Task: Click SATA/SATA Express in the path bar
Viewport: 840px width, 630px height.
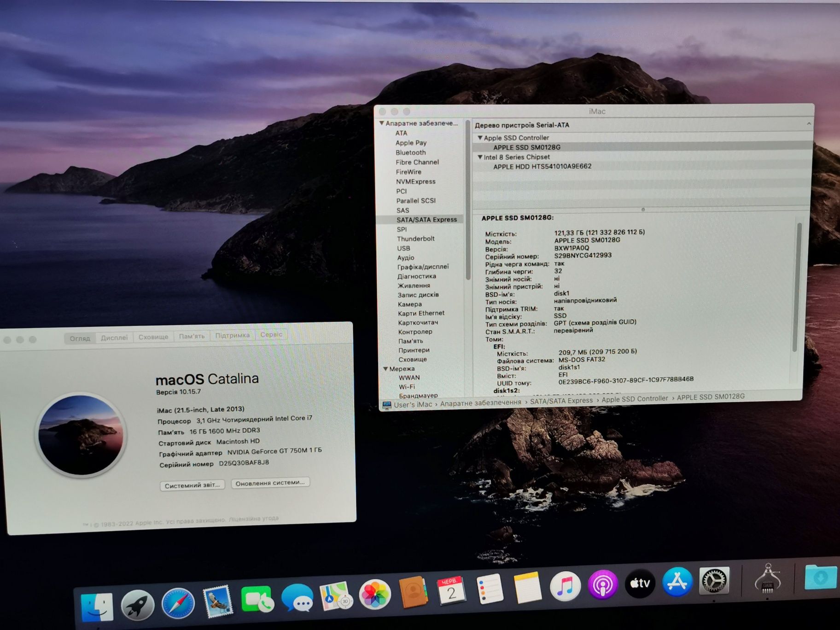Action: point(561,401)
